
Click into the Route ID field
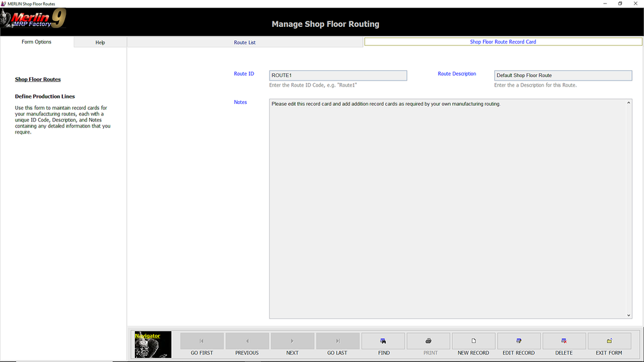click(x=338, y=76)
